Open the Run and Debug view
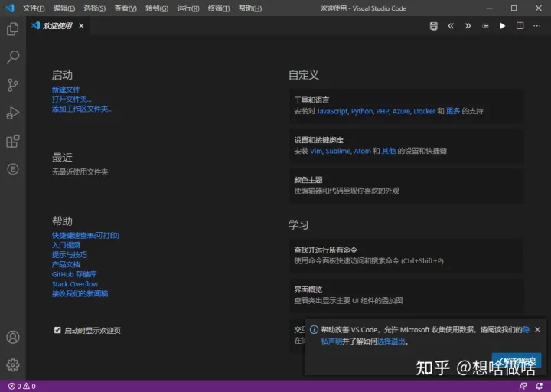 click(x=12, y=113)
